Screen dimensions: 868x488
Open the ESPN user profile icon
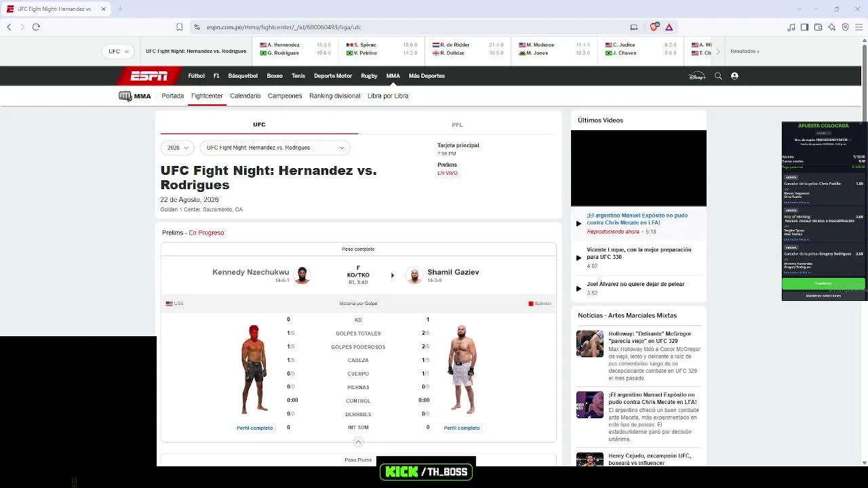[734, 76]
